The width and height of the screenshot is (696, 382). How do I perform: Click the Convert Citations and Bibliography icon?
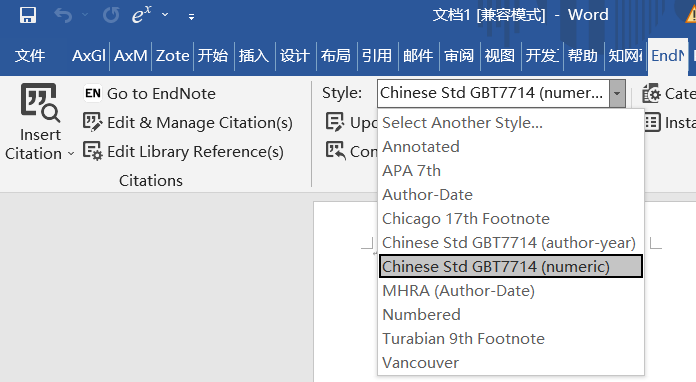coord(335,151)
